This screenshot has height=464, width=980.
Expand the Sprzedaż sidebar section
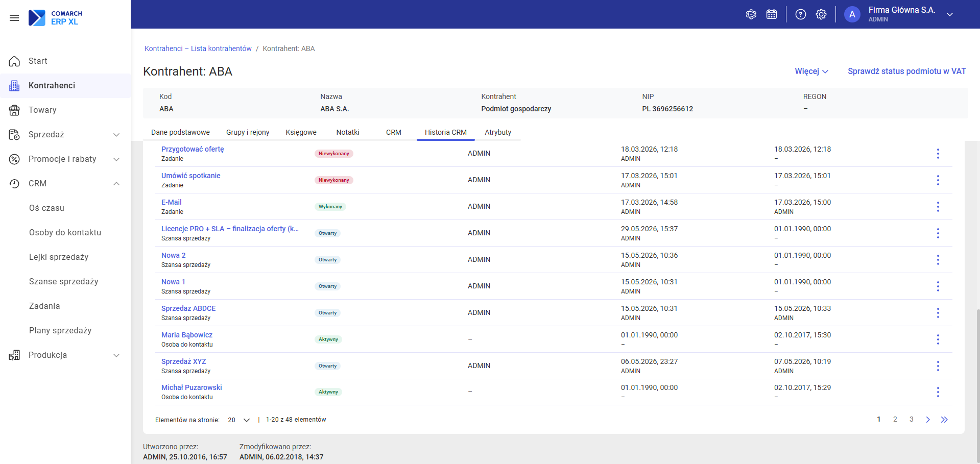116,135
